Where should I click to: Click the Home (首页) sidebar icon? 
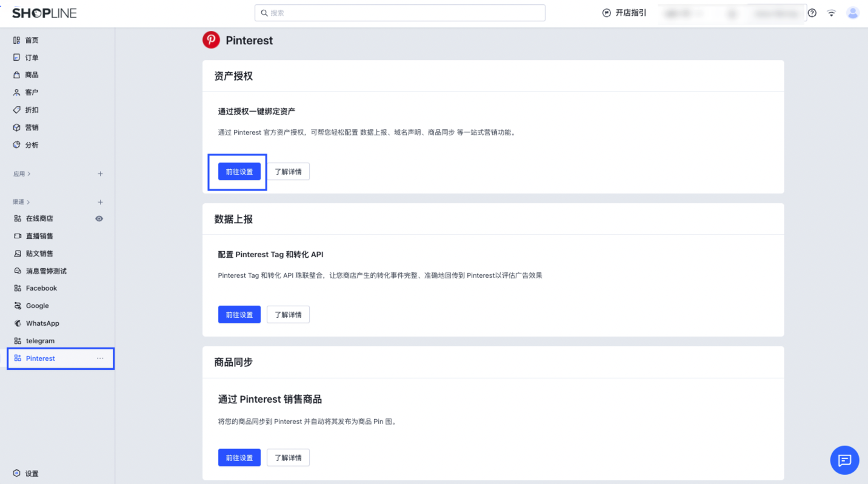click(17, 40)
